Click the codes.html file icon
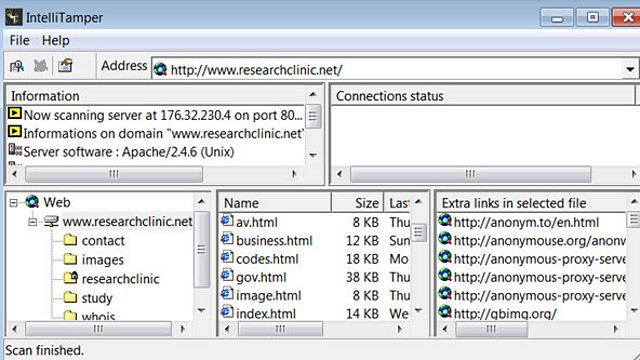 (227, 257)
